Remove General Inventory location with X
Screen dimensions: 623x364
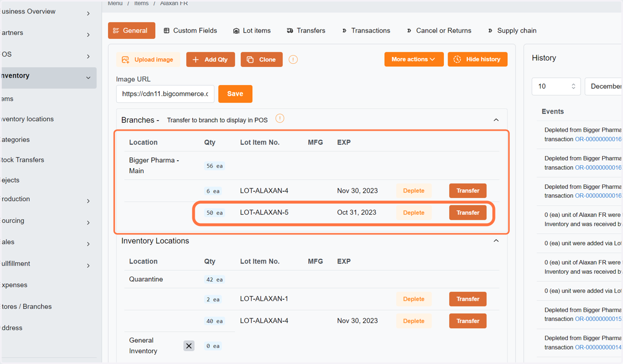pyautogui.click(x=189, y=346)
